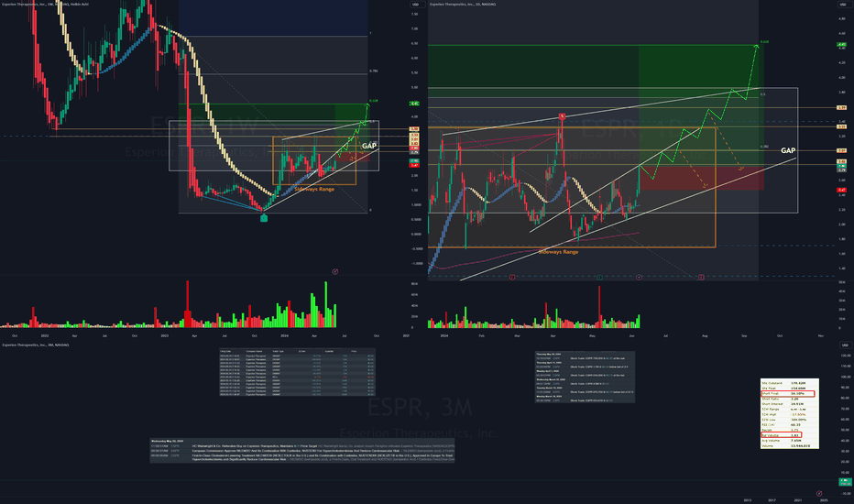The height and width of the screenshot is (504, 854).
Task: Select the 'GAP' label on the weekly chart
Action: pos(369,146)
